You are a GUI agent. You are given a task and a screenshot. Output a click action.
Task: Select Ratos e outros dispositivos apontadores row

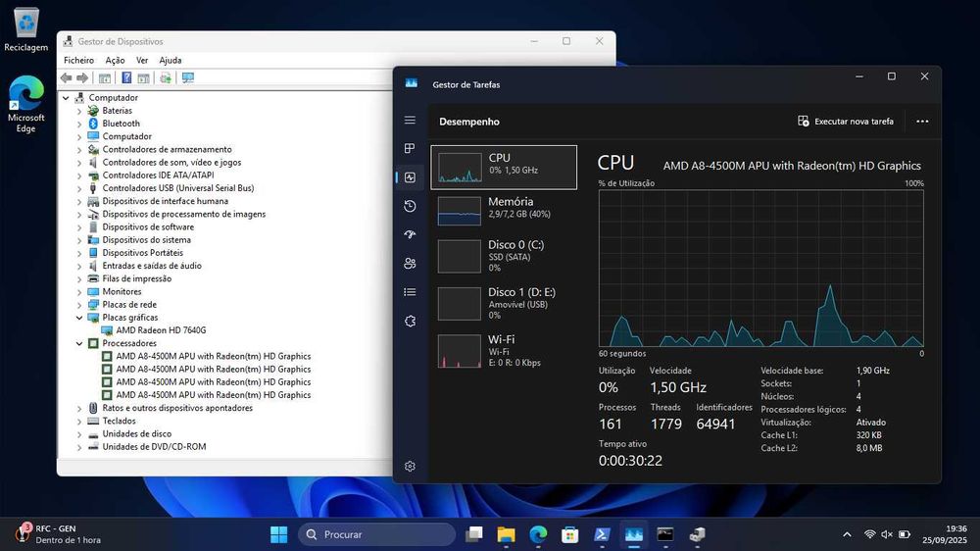click(170, 408)
